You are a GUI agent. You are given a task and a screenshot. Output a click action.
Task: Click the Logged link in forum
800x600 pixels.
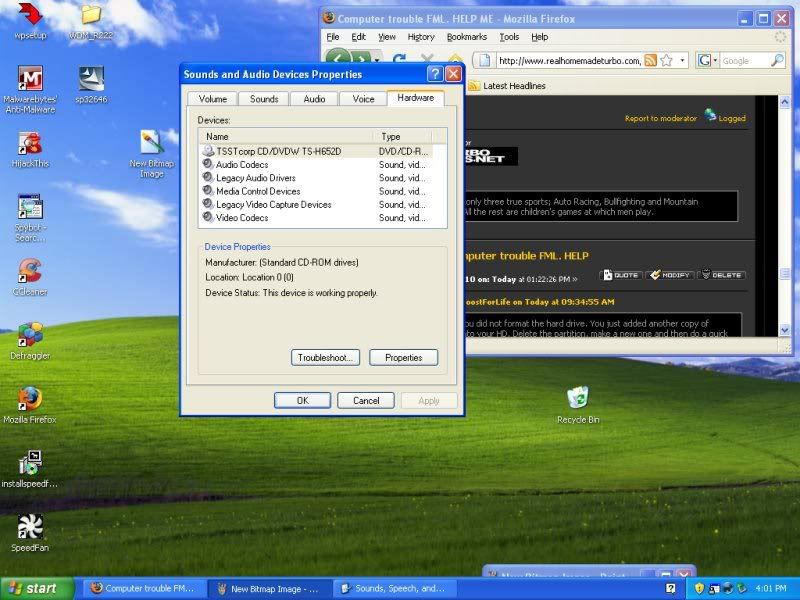(x=732, y=118)
